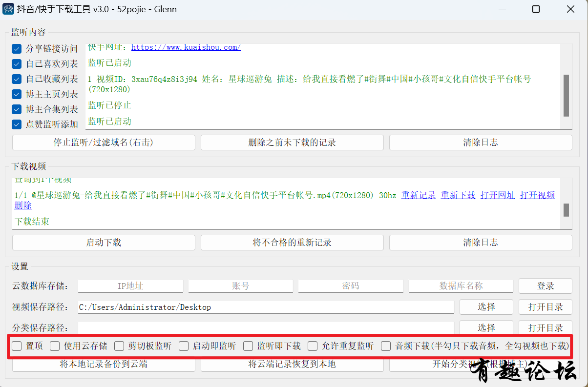Click 删除之前未下载的记录 button
588x387 pixels.
click(x=292, y=143)
